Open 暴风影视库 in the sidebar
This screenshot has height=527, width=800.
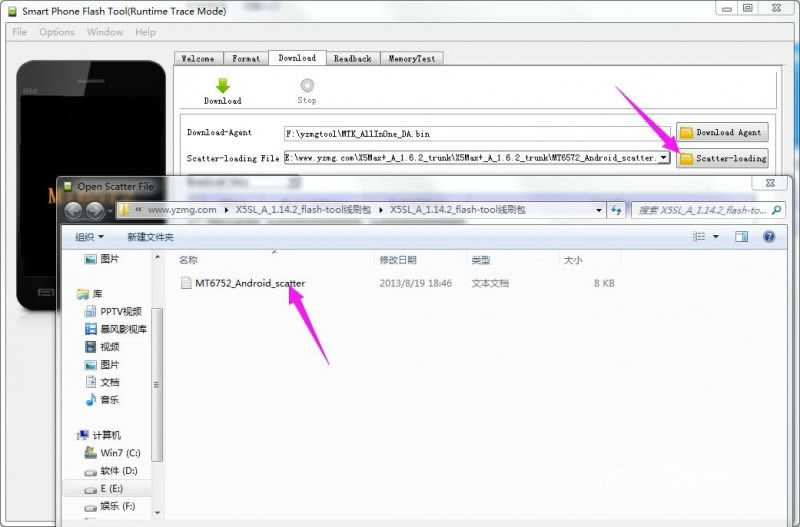pos(123,329)
